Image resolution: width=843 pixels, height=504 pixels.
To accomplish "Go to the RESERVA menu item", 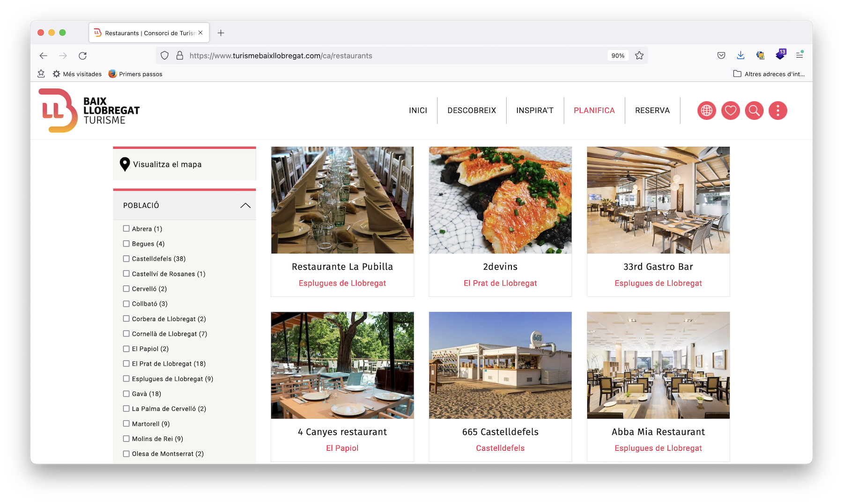I will pyautogui.click(x=652, y=110).
